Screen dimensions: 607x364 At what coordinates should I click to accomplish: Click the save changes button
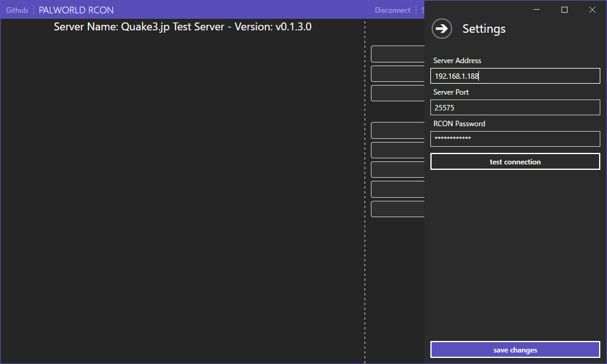(515, 350)
